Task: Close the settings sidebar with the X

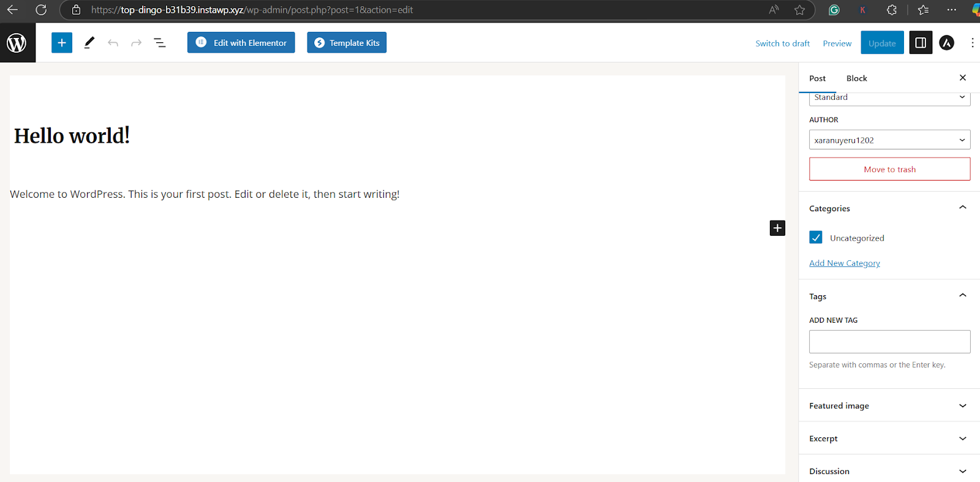Action: pos(963,78)
